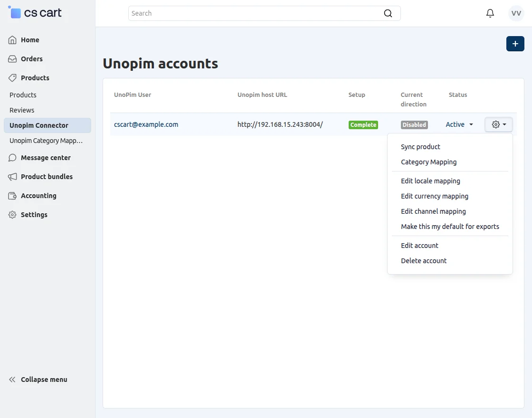This screenshot has height=418, width=532.
Task: Open the Active status dropdown
Action: pos(459,124)
